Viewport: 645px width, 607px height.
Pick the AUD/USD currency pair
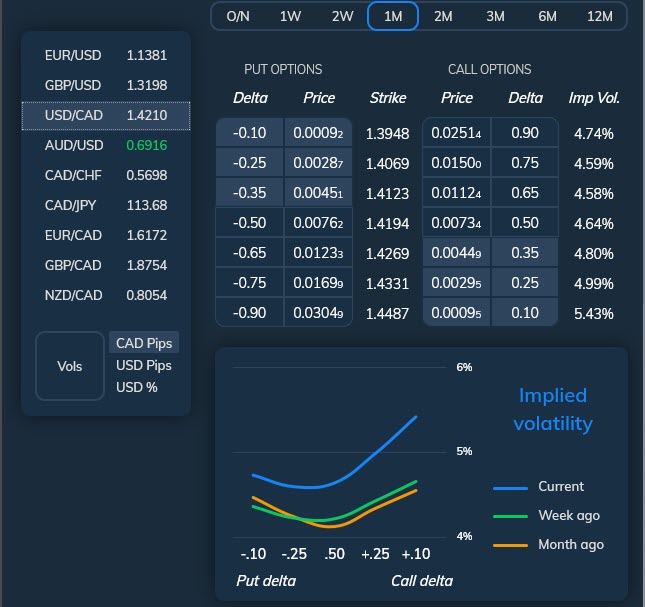pos(106,145)
